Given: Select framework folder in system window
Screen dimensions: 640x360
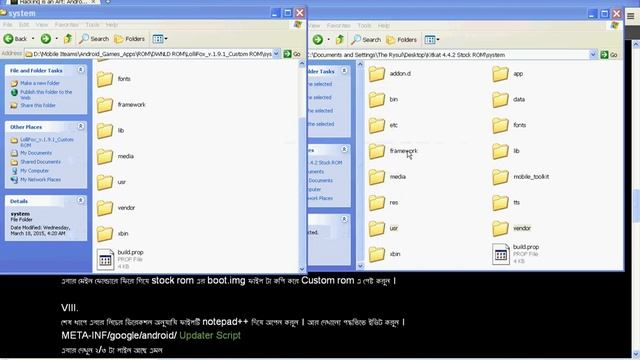Looking at the screenshot, I should click(121, 105).
